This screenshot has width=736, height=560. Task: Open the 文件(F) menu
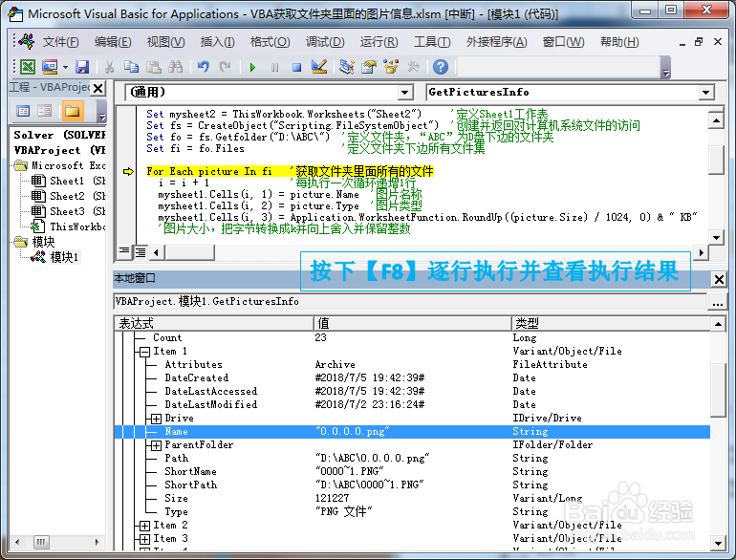[60, 42]
